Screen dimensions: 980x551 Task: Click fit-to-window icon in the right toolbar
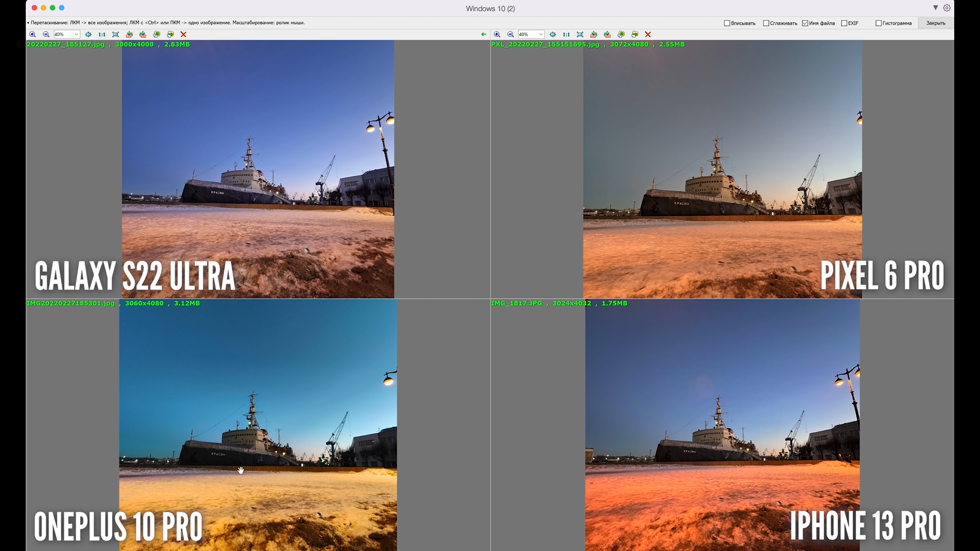[x=579, y=34]
